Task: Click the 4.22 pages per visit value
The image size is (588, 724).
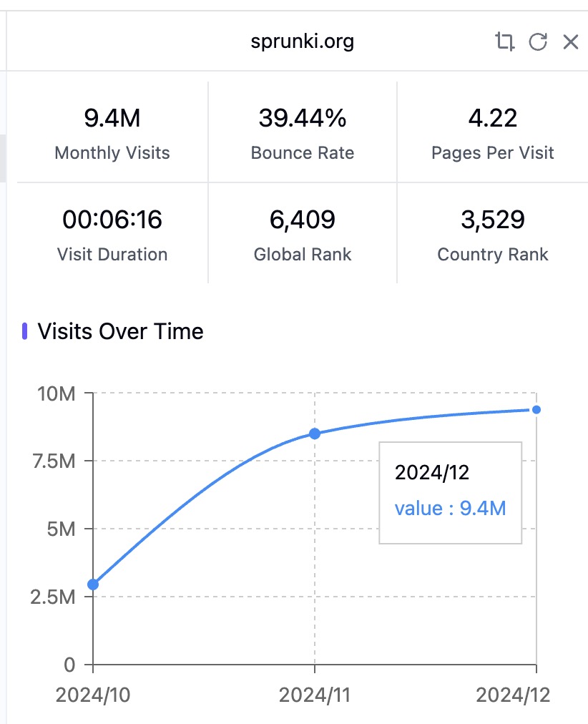Action: click(492, 118)
